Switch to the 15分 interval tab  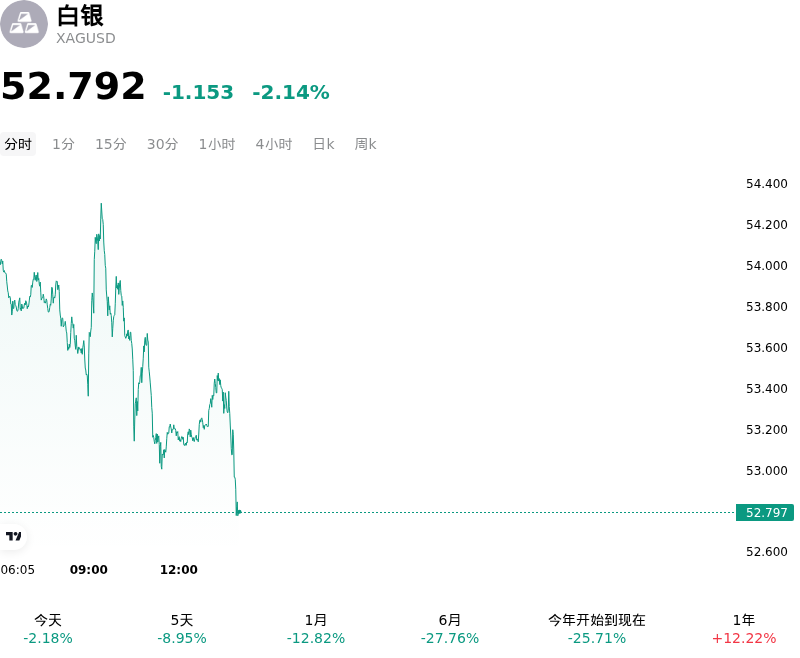[111, 144]
